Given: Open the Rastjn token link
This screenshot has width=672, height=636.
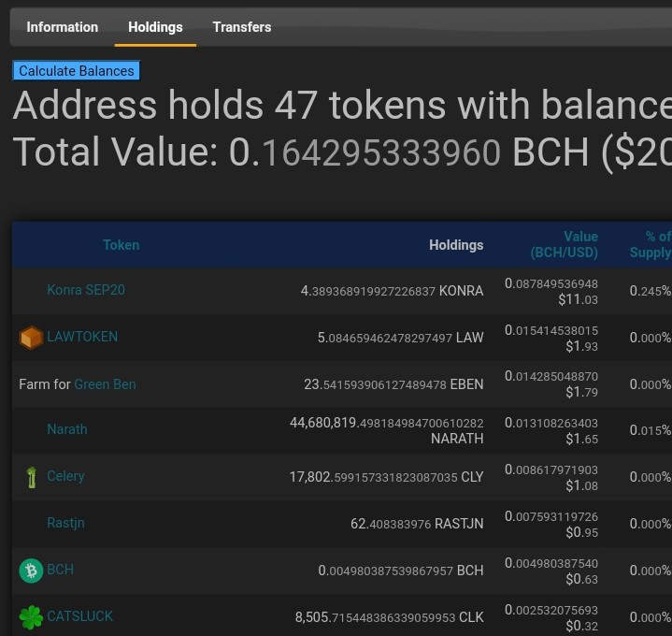Looking at the screenshot, I should coord(65,523).
